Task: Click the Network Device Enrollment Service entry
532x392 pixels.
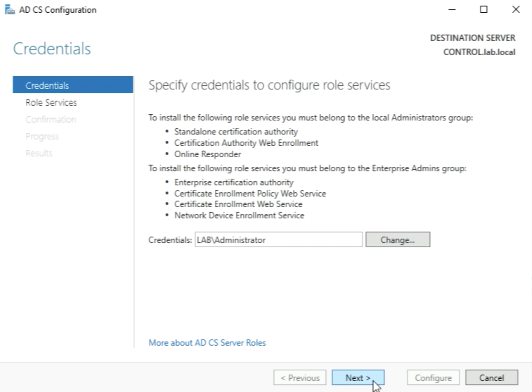Action: (x=239, y=216)
